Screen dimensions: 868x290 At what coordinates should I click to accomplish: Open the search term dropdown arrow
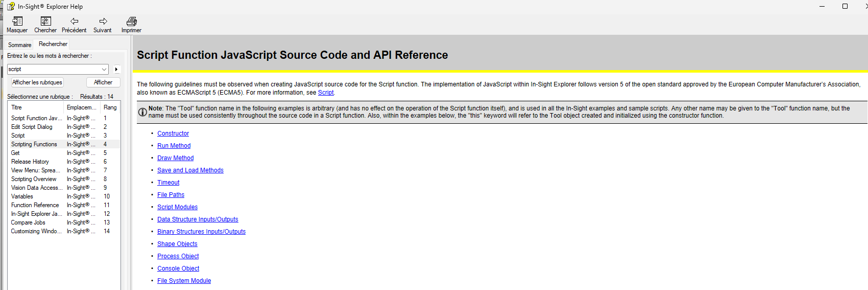[x=104, y=69]
